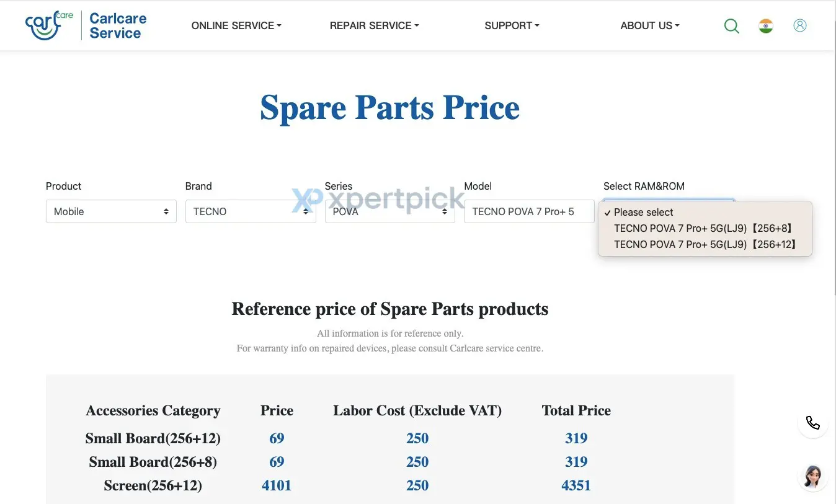Click the Carlcare logo icon

click(x=49, y=25)
